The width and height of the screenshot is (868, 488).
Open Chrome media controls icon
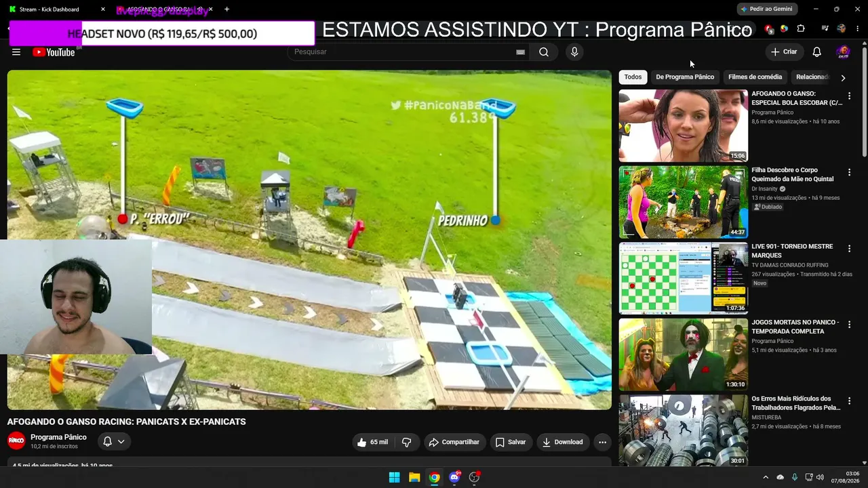pos(825,29)
